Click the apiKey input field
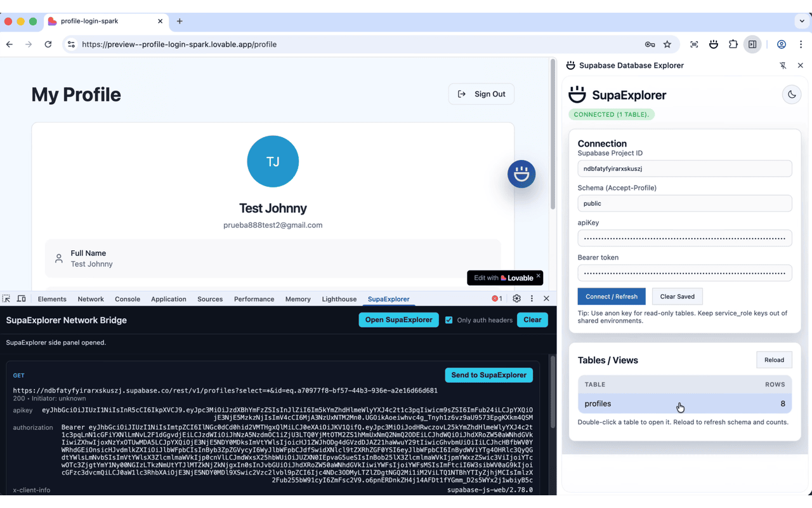The image size is (812, 508). pos(684,238)
